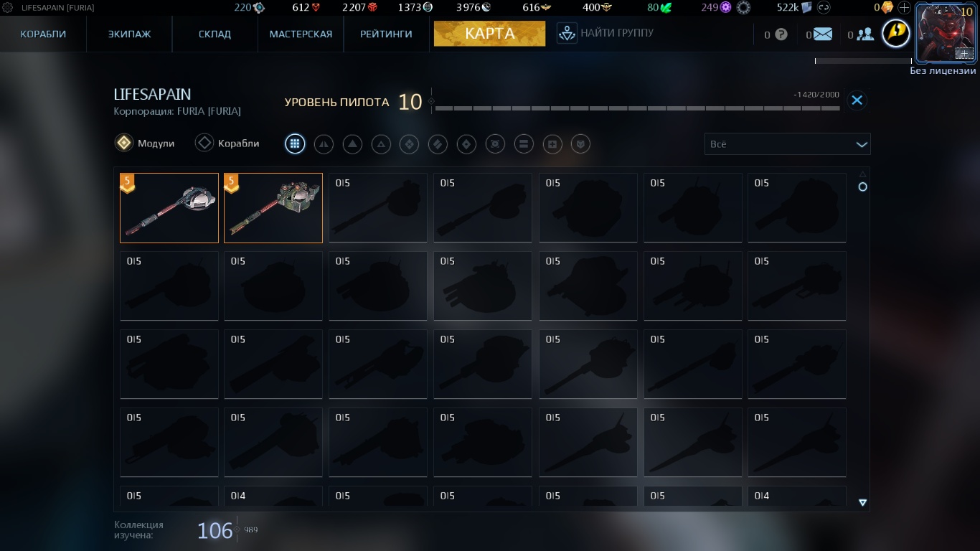
Task: Click the КАРТА button
Action: click(x=489, y=33)
